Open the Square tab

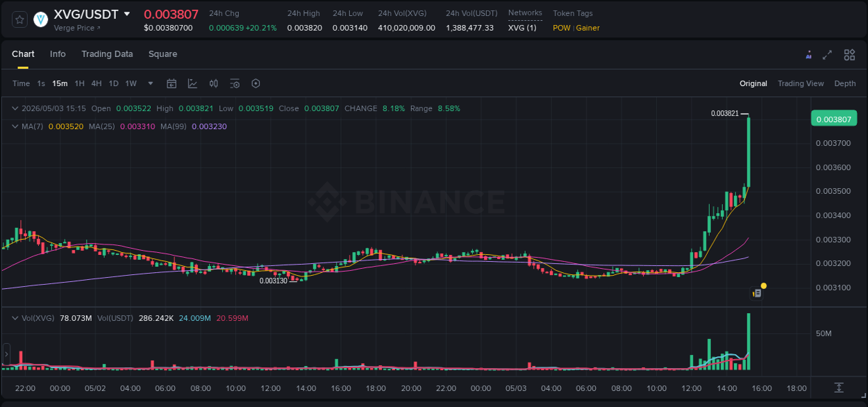(x=162, y=54)
